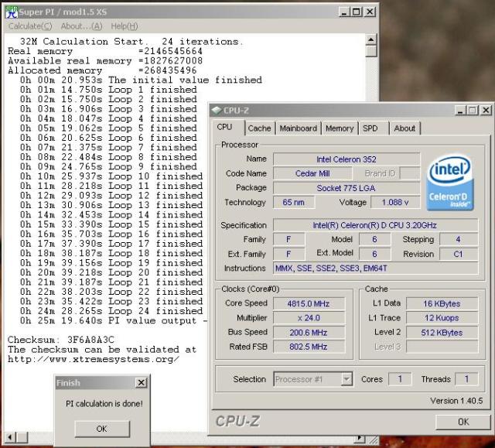
Task: Click 'PI calculation is done!' message
Action: [x=104, y=403]
